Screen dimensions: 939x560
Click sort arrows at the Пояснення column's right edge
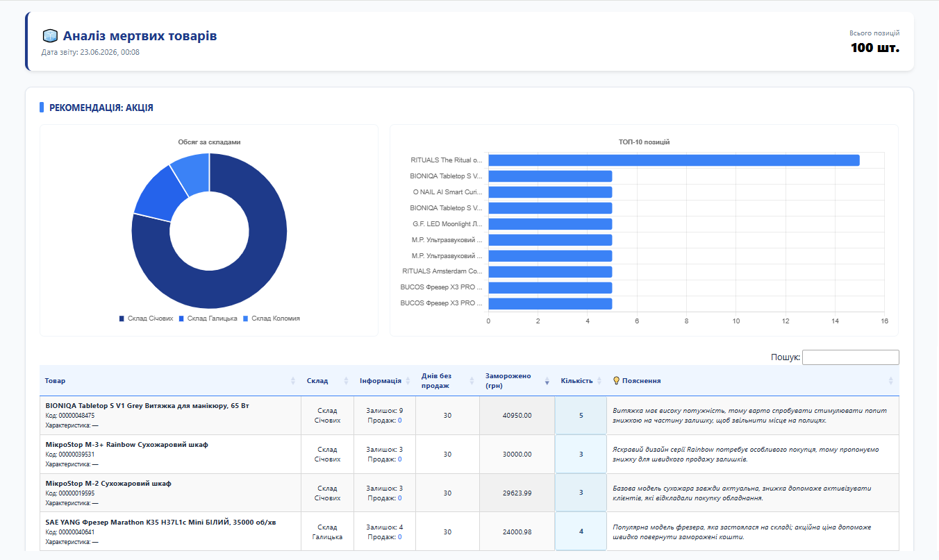(891, 381)
